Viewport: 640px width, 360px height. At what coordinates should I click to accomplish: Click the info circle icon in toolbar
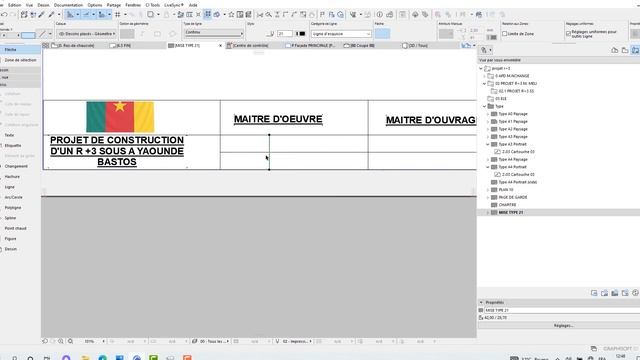pos(380,15)
